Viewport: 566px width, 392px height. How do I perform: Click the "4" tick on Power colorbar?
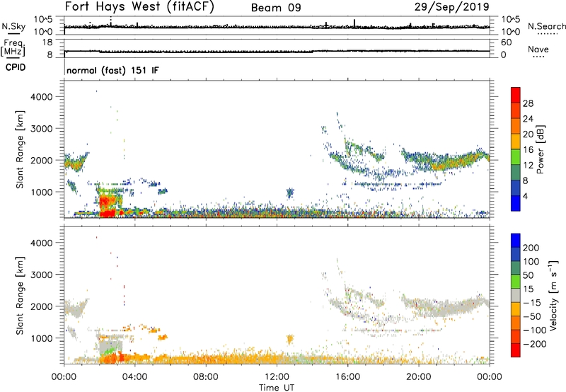[x=525, y=196]
